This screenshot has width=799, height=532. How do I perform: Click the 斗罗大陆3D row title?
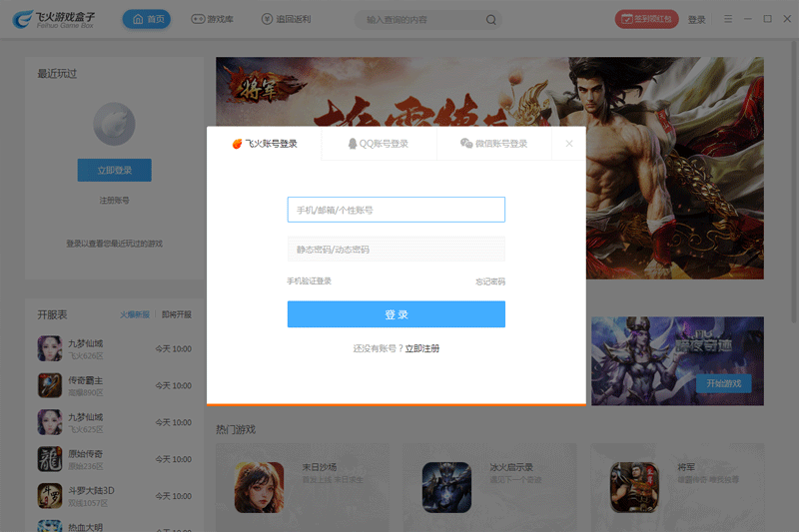[x=91, y=491]
